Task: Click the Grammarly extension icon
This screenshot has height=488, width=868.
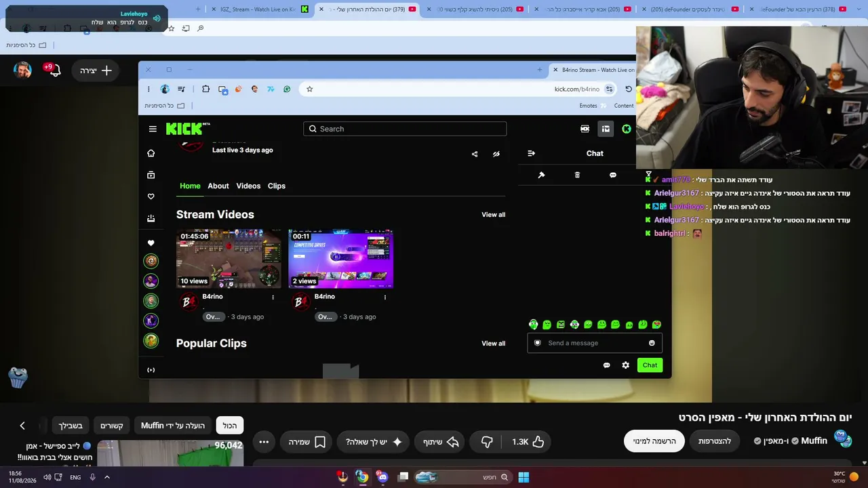Action: 287,89
